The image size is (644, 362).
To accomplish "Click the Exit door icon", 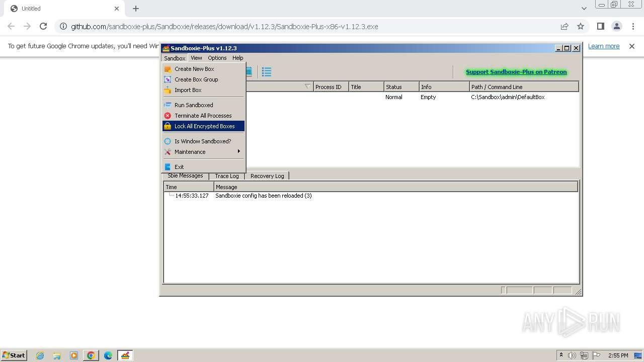I will click(168, 167).
